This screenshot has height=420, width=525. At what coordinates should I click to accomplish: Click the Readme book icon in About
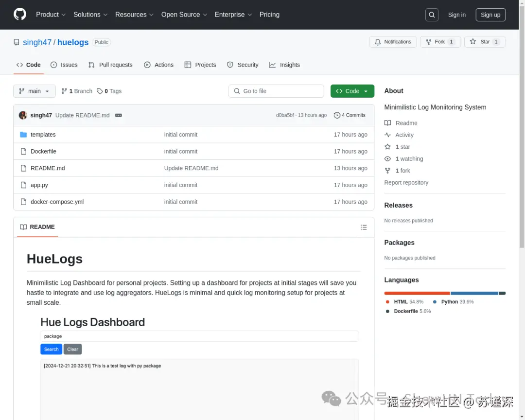(387, 123)
